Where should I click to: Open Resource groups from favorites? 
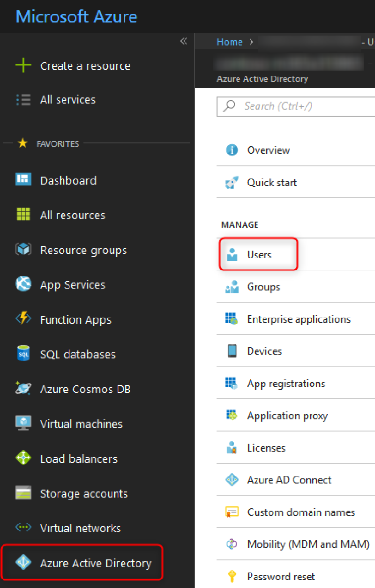pos(83,250)
